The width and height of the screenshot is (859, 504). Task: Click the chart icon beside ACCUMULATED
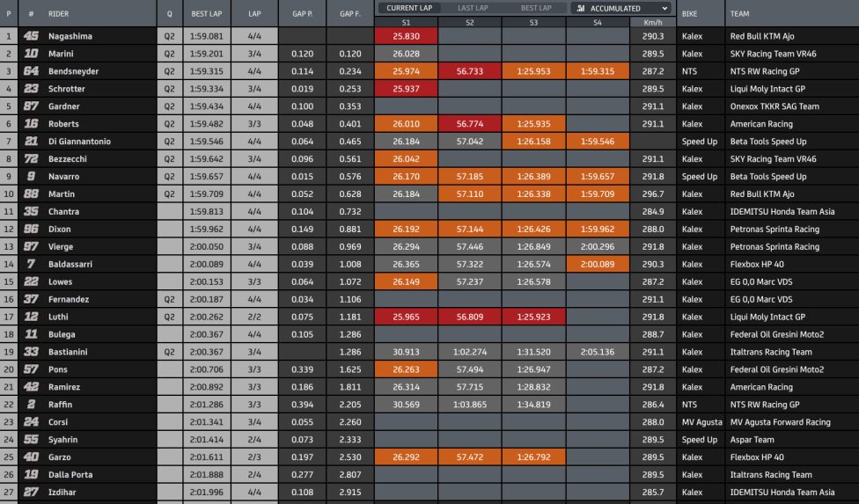581,8
